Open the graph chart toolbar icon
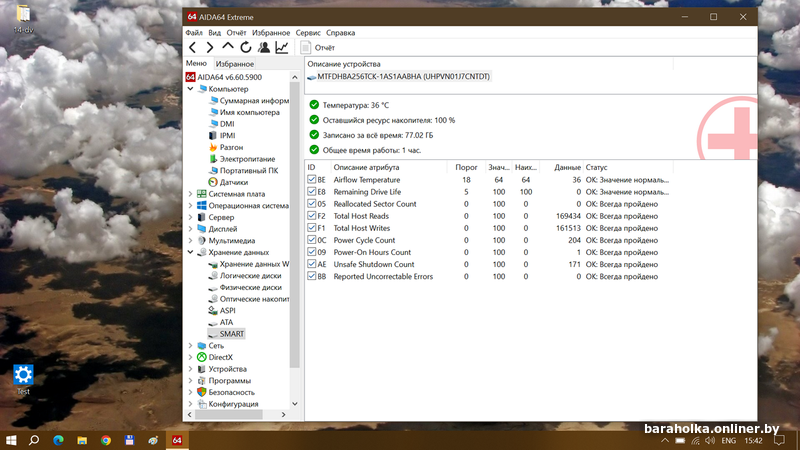The width and height of the screenshot is (800, 450). (282, 47)
